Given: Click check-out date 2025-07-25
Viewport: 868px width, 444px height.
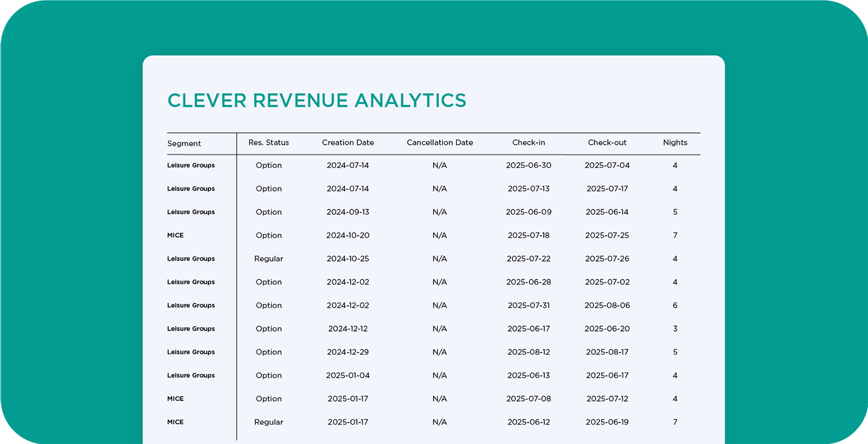Looking at the screenshot, I should [x=607, y=235].
